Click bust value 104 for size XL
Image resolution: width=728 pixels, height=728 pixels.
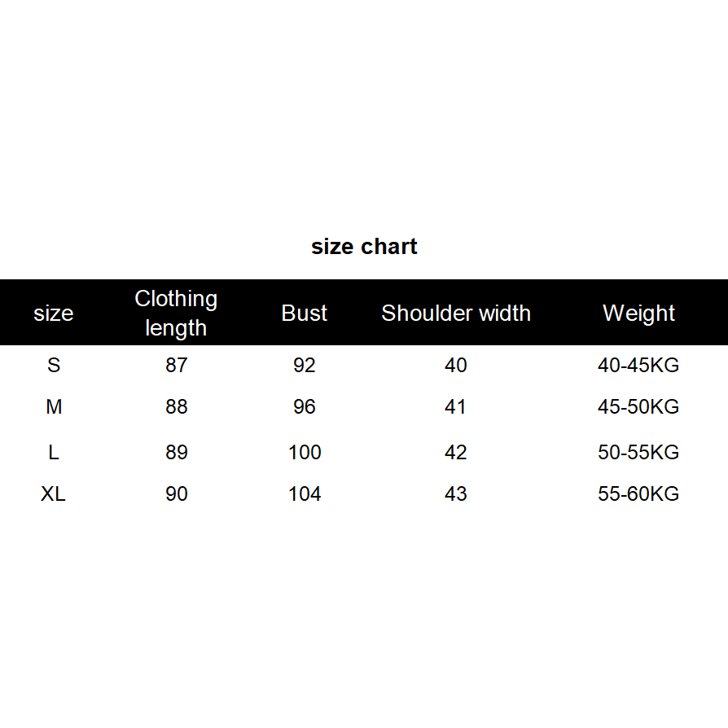[x=305, y=493]
